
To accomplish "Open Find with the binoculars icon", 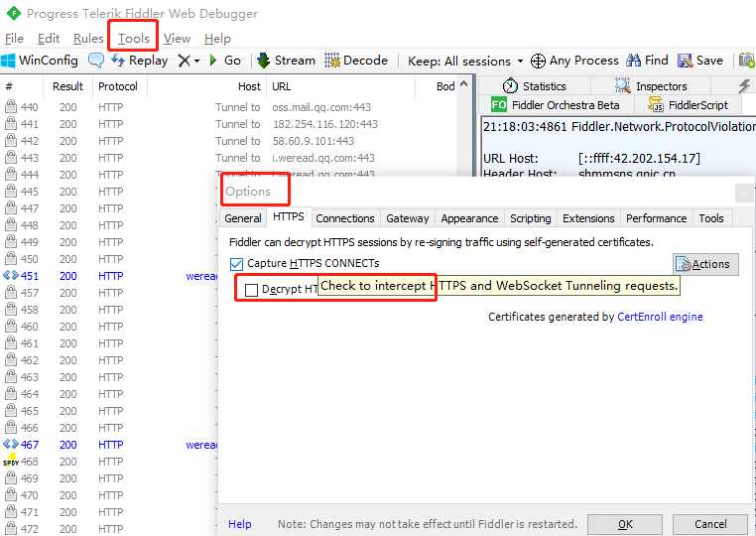I will coord(633,61).
